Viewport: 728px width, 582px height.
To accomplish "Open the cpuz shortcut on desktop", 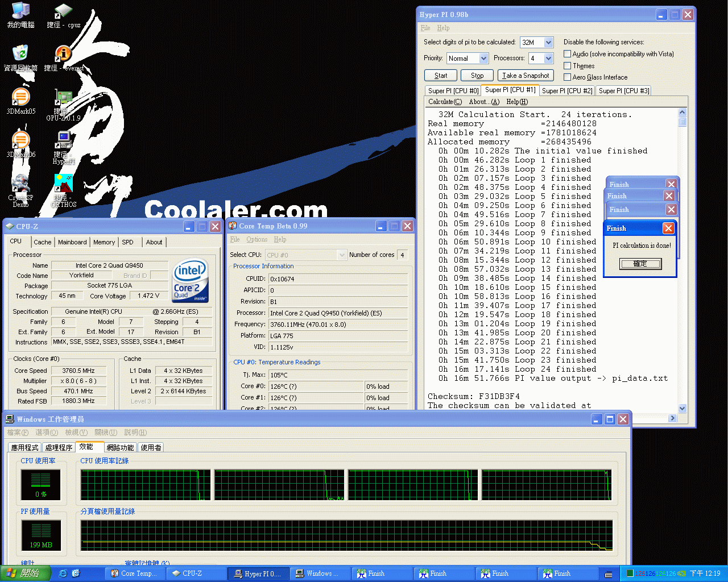I will click(63, 15).
